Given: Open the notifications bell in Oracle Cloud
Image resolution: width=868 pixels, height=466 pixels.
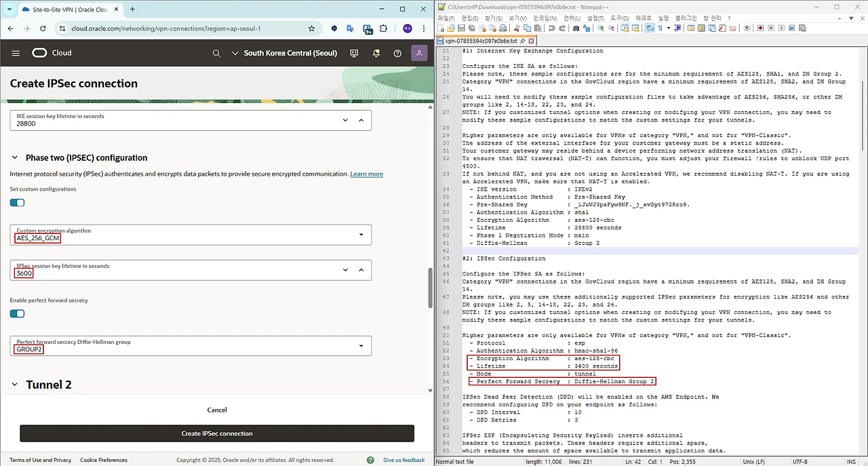Looking at the screenshot, I should (376, 53).
